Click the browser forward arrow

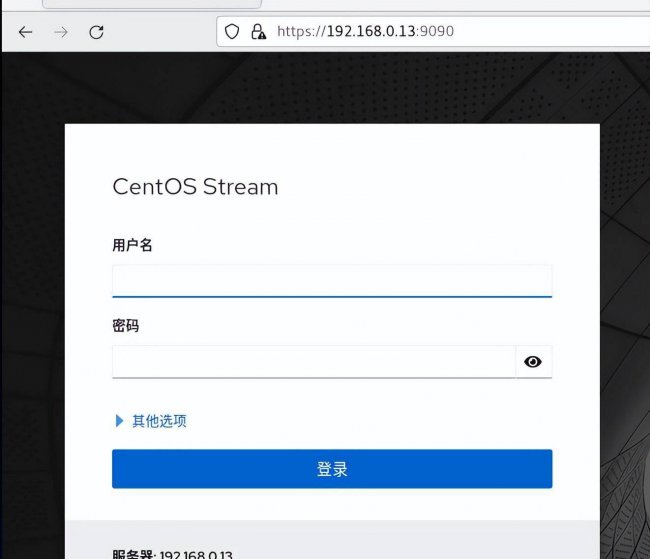pos(61,32)
